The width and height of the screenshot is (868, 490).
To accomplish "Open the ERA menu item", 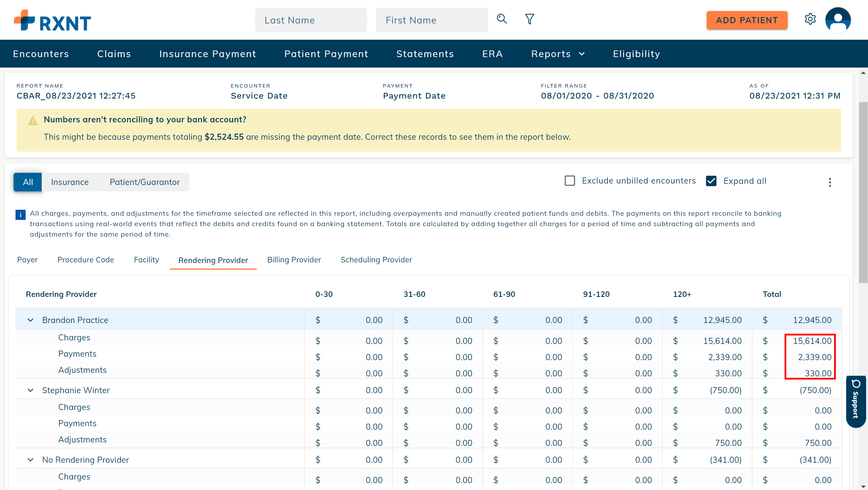I will click(x=492, y=54).
